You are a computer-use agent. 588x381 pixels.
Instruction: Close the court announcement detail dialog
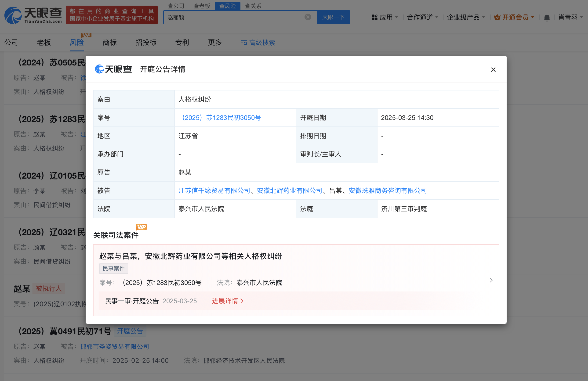[493, 70]
